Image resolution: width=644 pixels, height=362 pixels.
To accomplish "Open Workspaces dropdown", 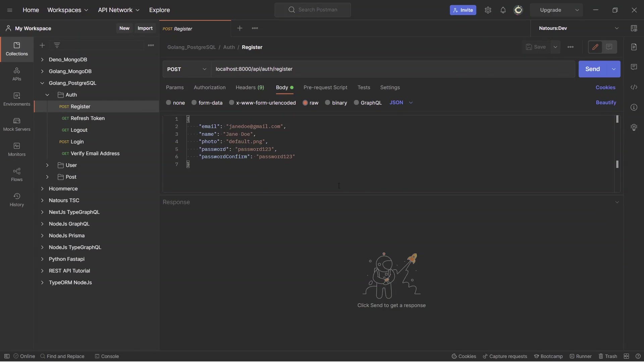I will pos(68,10).
